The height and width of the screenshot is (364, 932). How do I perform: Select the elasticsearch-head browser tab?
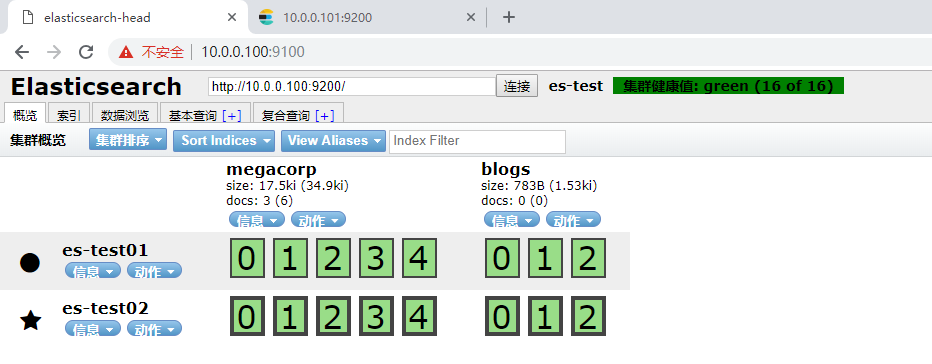pos(128,17)
